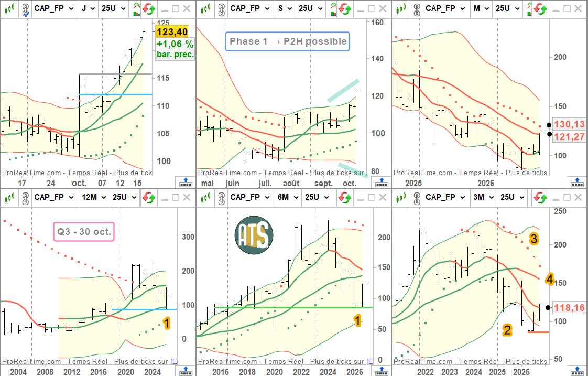Screen dimensions: 588x376
Task: Select the 'Phase 1 → P2H possible' text box
Action: pos(288,41)
